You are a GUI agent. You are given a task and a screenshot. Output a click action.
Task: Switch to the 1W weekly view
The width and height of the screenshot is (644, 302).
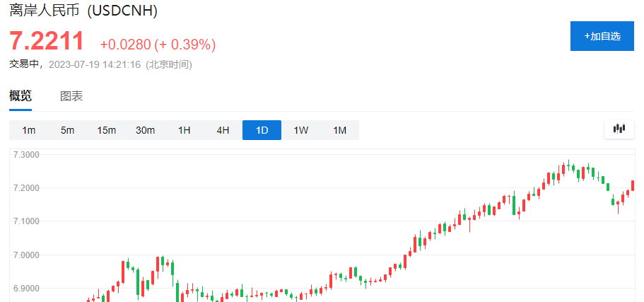(x=301, y=130)
